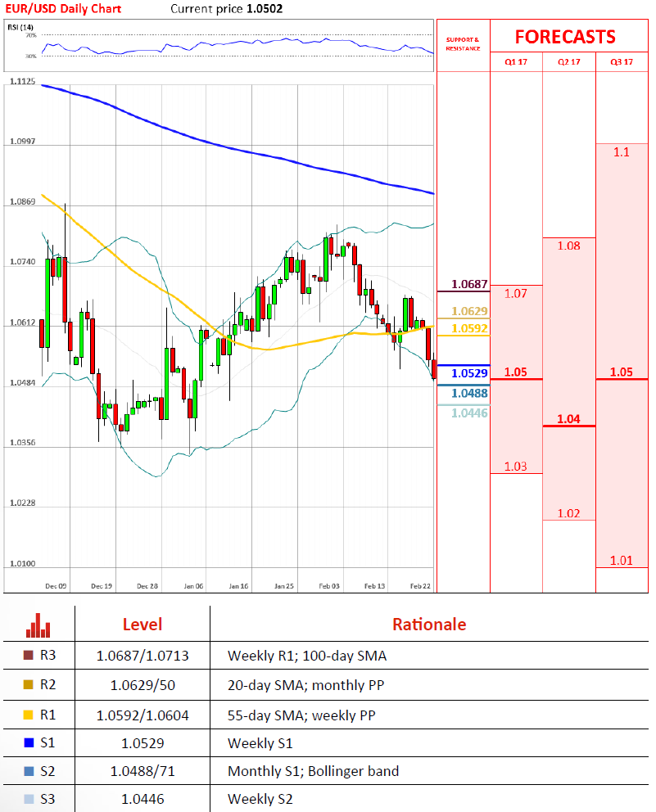Click the 1.0740 price axis label
Viewport: 656px width, 812px height.
pyautogui.click(x=23, y=261)
